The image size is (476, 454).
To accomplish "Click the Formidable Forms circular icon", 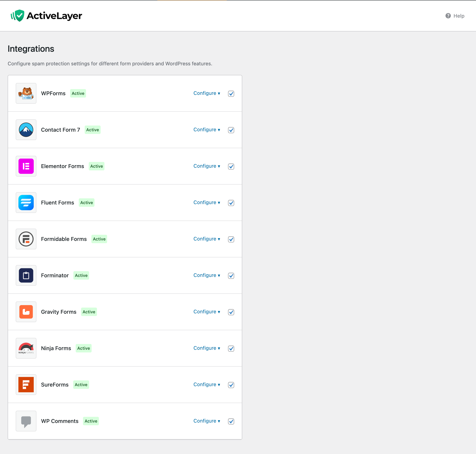I will pyautogui.click(x=26, y=239).
